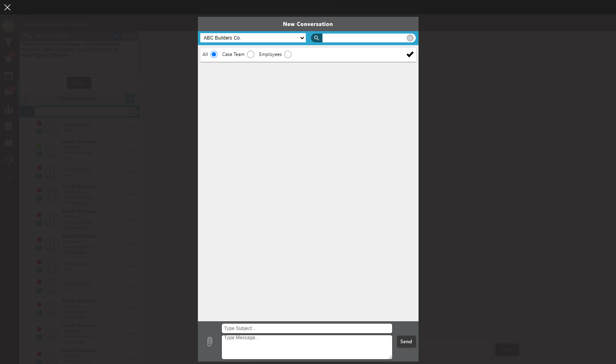
Task: Click the plus icon beside Conversations heading
Action: click(130, 98)
